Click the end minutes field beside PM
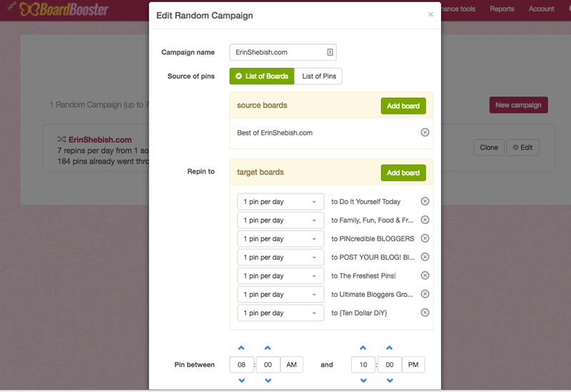The width and height of the screenshot is (571, 392). [x=389, y=365]
